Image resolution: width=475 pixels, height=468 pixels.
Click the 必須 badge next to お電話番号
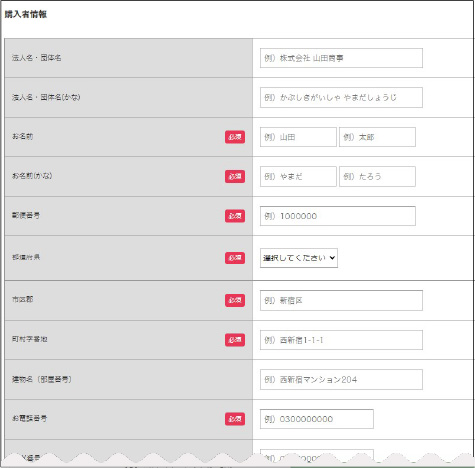tap(235, 419)
